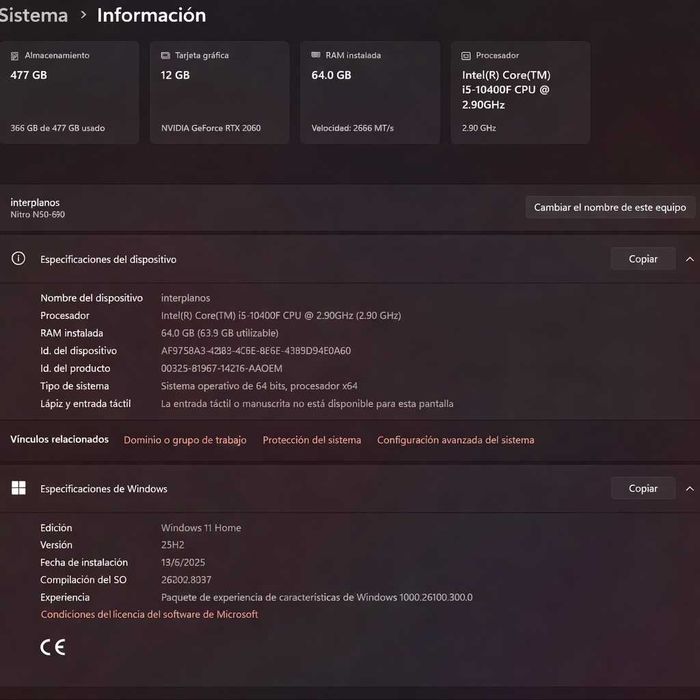
Task: Click 'Sistema operativo de 64 bits' value
Action: click(259, 386)
